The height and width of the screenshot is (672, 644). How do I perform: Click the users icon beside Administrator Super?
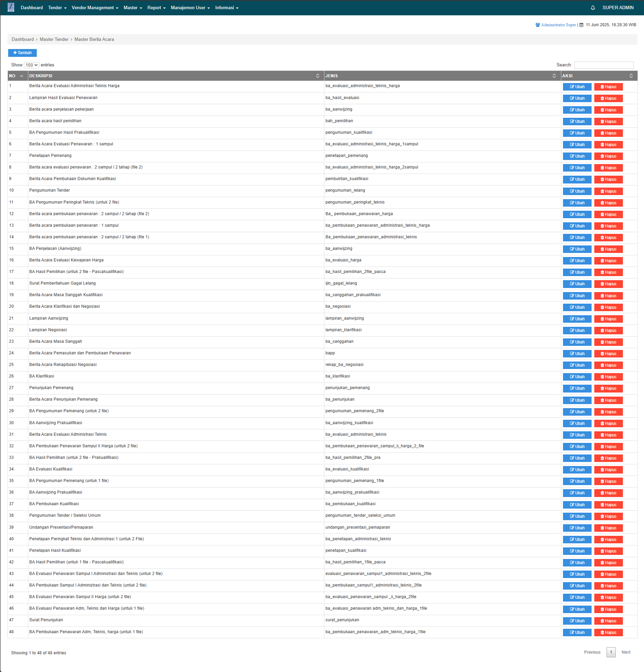click(537, 25)
